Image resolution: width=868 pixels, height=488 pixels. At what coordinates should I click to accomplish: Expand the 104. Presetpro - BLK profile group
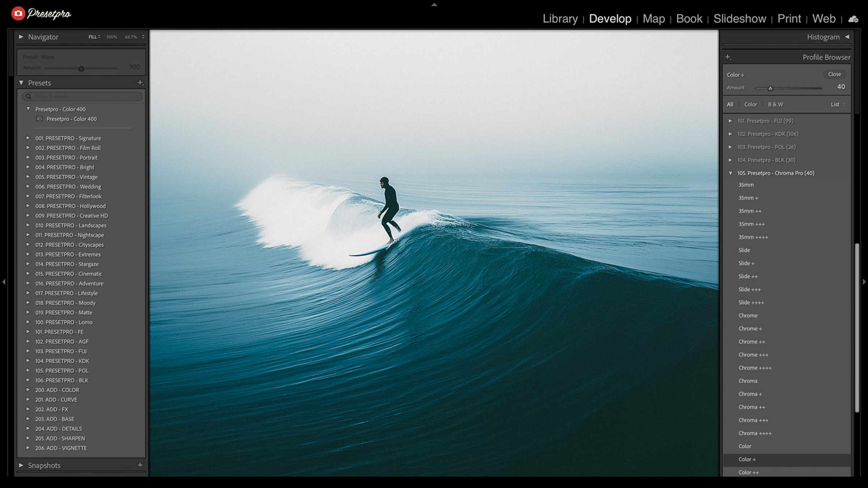(x=731, y=160)
